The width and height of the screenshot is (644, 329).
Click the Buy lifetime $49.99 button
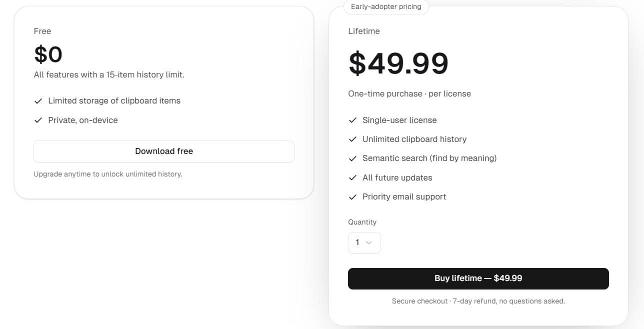pyautogui.click(x=478, y=278)
